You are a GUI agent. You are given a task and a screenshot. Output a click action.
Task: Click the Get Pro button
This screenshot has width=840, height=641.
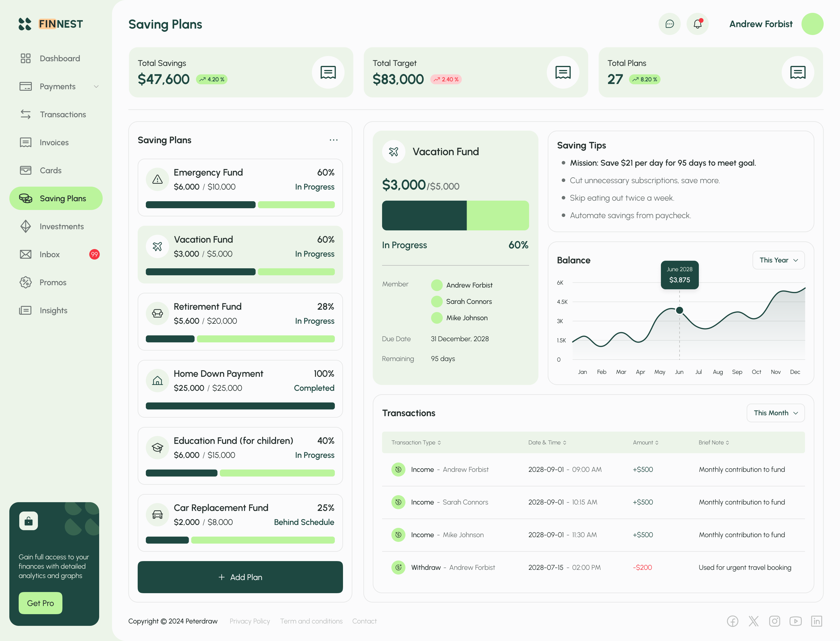(41, 603)
